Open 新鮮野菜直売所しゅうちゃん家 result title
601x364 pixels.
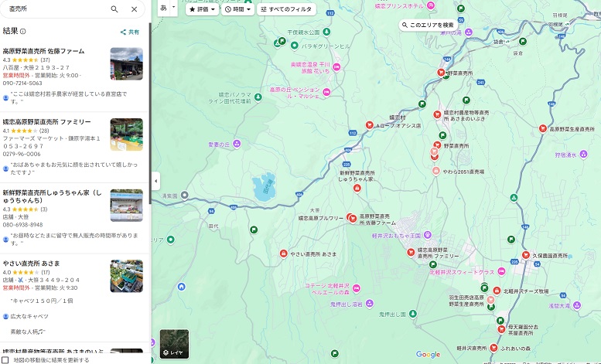point(52,196)
